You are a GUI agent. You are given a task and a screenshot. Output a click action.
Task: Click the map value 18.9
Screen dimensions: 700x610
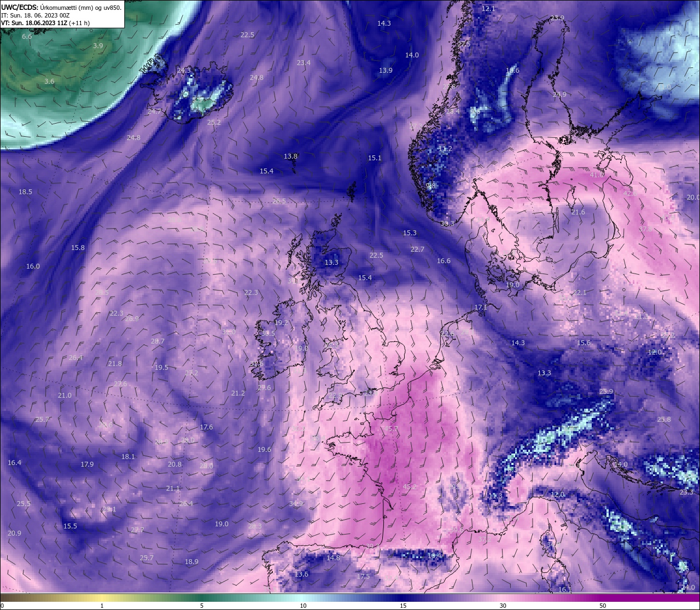point(191,562)
